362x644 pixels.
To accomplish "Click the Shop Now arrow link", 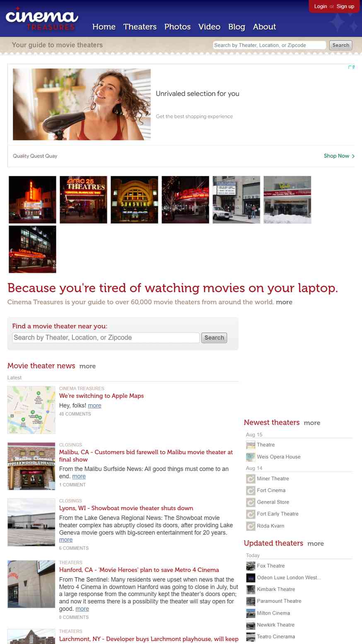I will coord(339,156).
